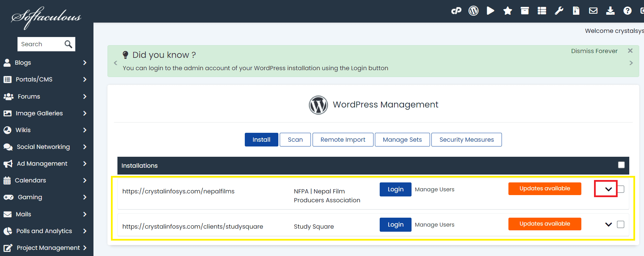Click the Calendars calendar icon

click(x=7, y=180)
